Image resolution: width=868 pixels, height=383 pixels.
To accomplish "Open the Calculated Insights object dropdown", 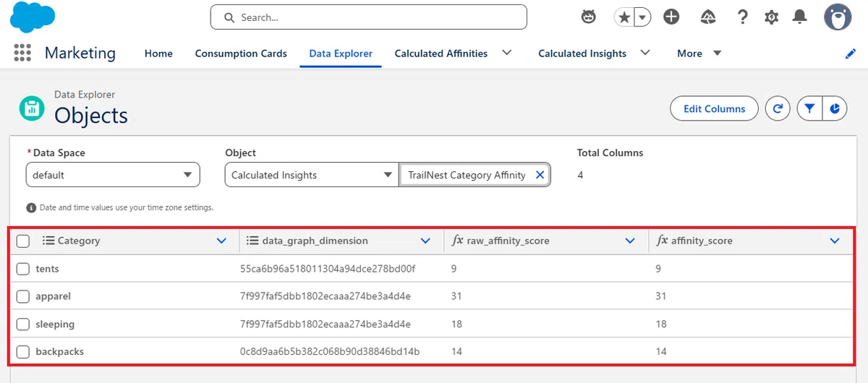I will [312, 175].
